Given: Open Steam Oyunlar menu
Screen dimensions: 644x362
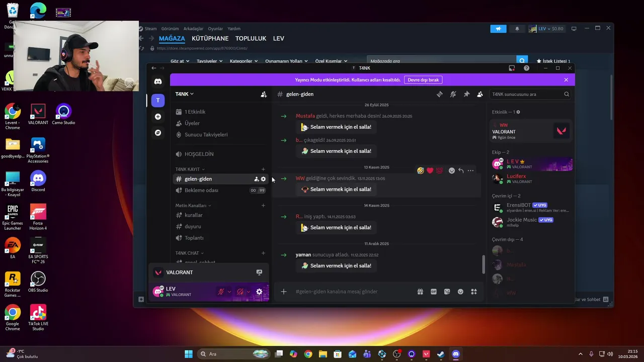Looking at the screenshot, I should [215, 29].
